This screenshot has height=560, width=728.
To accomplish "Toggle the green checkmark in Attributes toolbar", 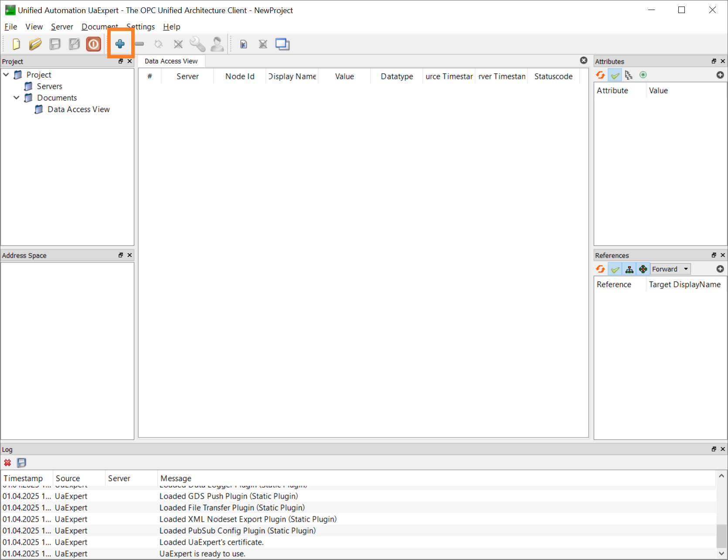I will coord(615,75).
